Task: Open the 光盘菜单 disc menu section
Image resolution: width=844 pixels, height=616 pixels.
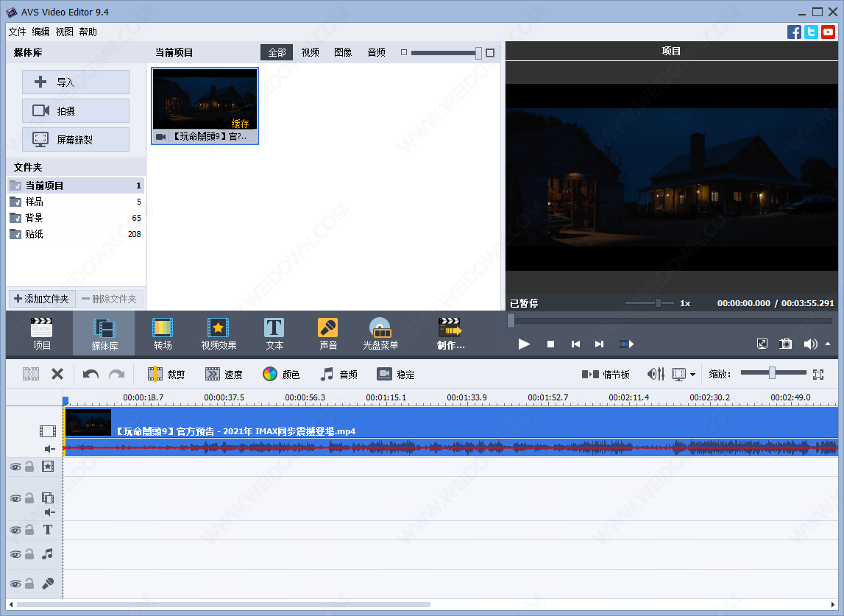Action: (380, 333)
